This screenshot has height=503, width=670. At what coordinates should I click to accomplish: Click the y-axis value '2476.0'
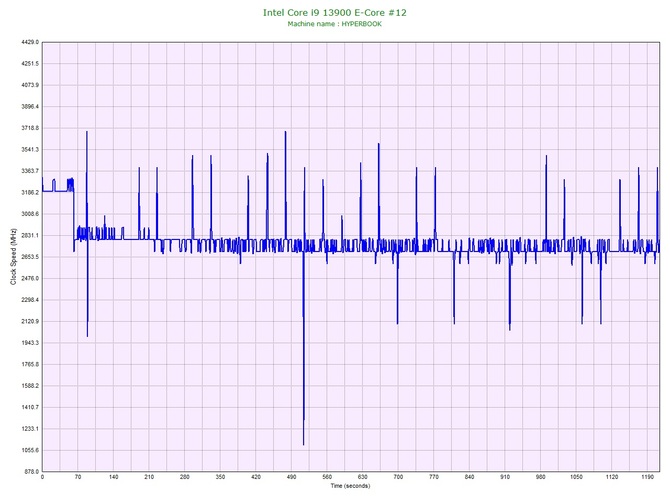click(30, 278)
